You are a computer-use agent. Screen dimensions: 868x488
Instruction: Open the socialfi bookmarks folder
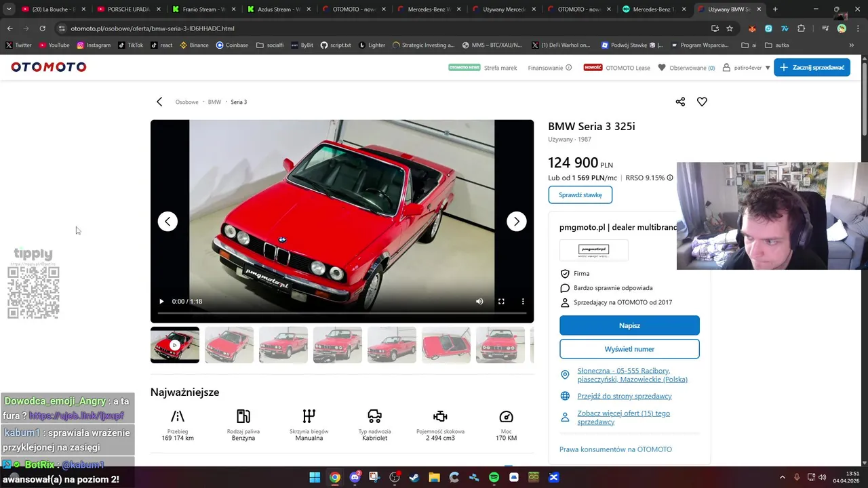point(270,45)
